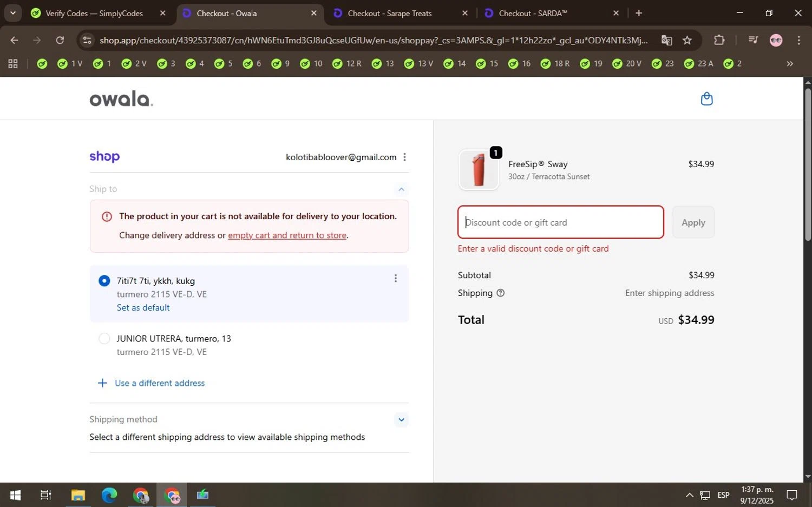Open three-dot menu for 7iti7t address
812x507 pixels.
[396, 278]
